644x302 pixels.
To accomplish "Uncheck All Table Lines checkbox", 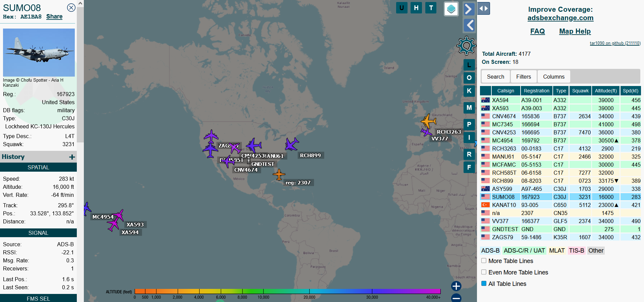I will [x=484, y=284].
